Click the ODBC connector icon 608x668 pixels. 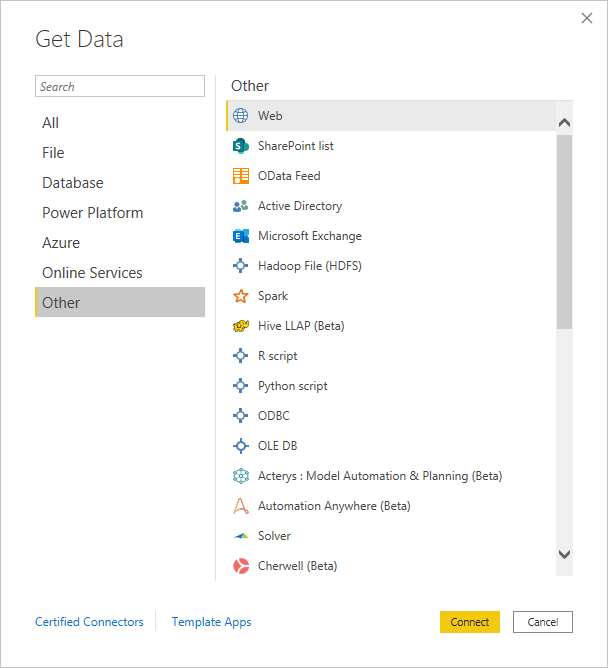click(241, 415)
